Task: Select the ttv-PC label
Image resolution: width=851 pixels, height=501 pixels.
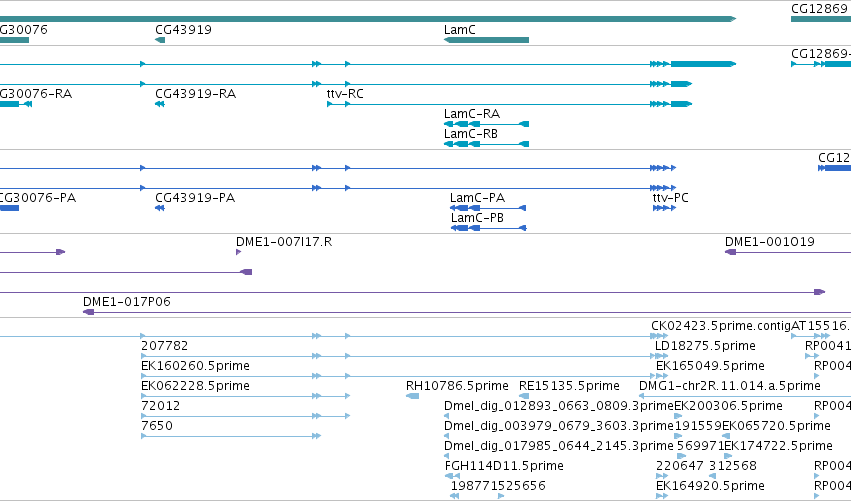Action: coord(670,198)
